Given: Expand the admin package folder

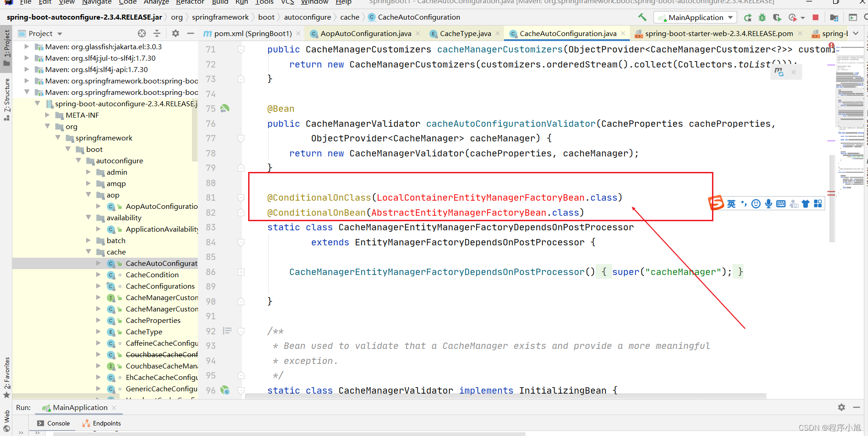Looking at the screenshot, I should [88, 172].
